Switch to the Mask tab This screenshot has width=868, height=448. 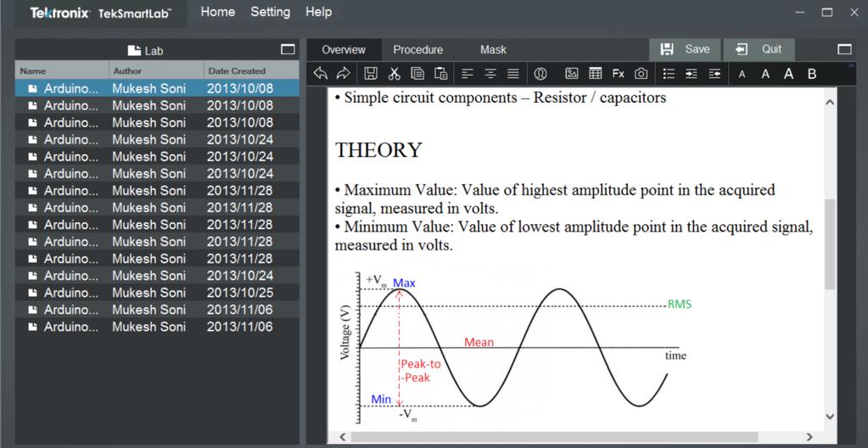493,50
